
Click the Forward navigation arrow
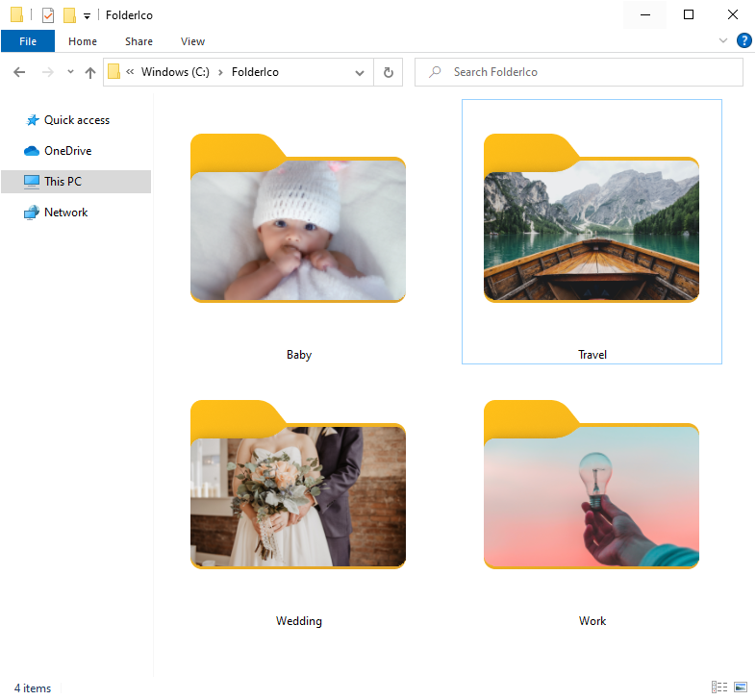click(48, 72)
